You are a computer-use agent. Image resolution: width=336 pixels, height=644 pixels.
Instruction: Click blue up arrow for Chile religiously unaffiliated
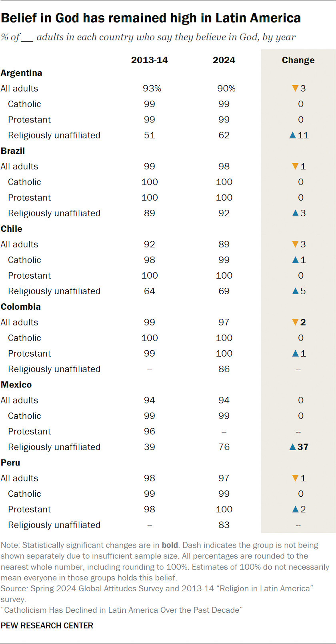coord(295,291)
